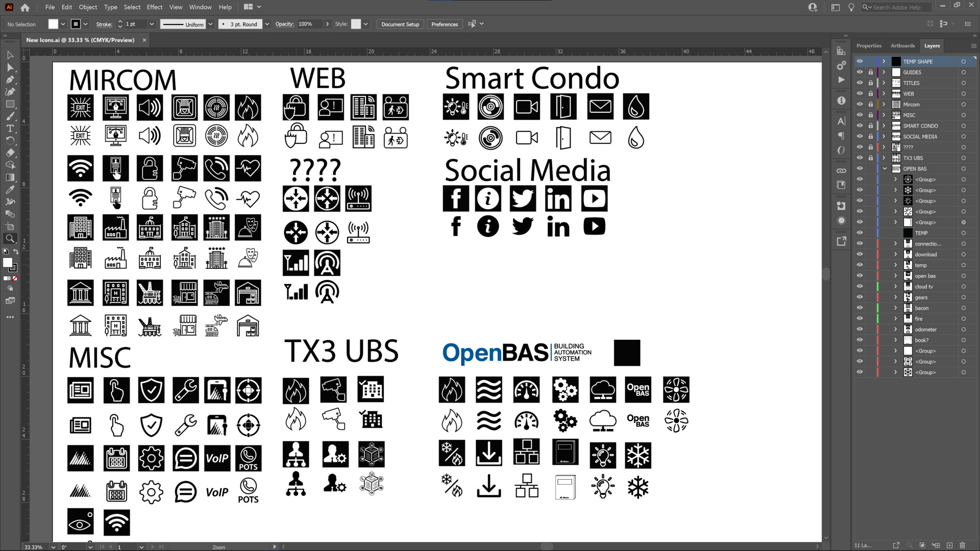Collapse the OPEN BAS layer

(x=884, y=168)
